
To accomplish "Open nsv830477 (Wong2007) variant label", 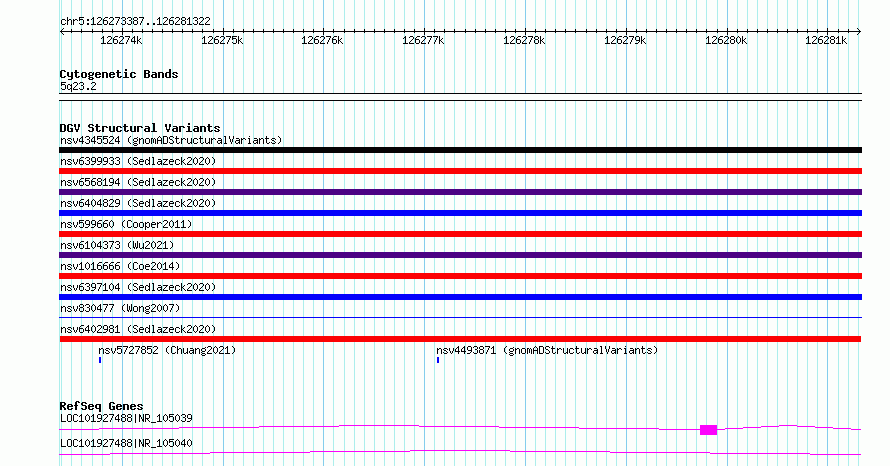I will (120, 308).
